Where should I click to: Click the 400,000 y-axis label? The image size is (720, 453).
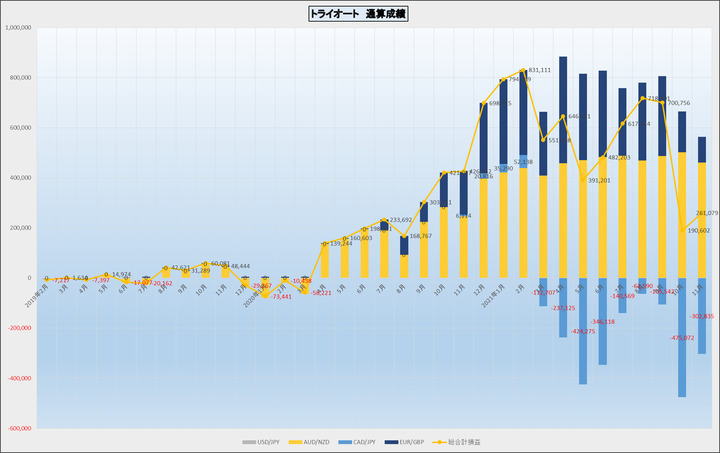coord(21,178)
